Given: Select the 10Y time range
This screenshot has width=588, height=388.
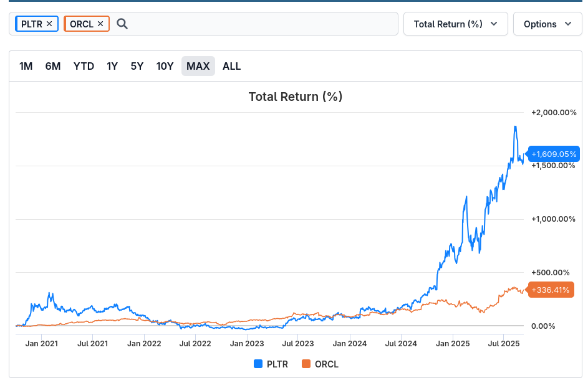Looking at the screenshot, I should (165, 66).
